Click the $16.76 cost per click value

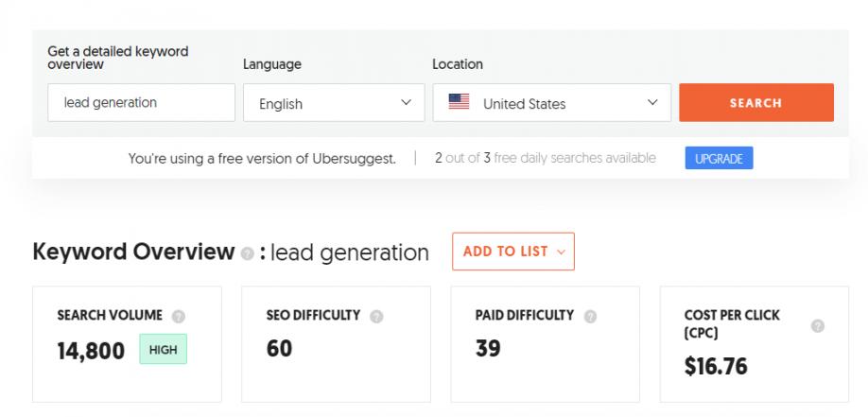point(716,366)
